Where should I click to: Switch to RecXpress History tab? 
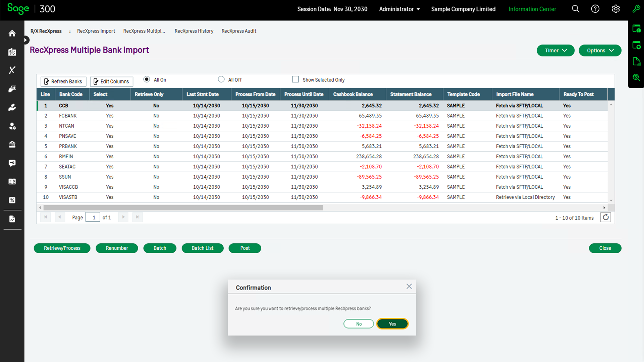(x=194, y=31)
